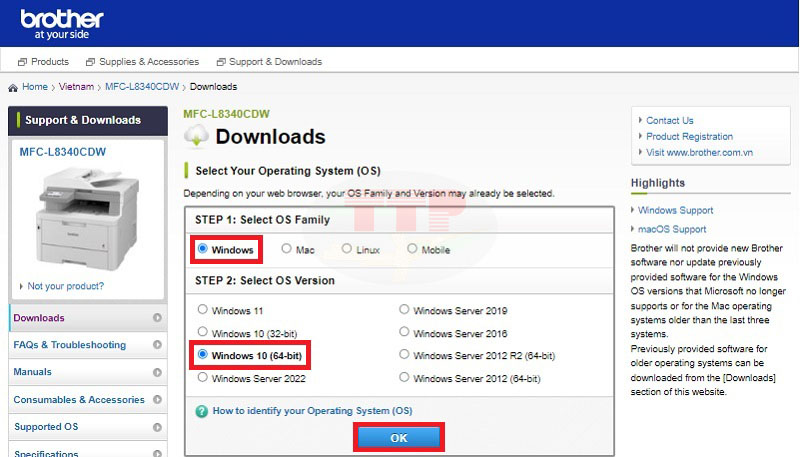
Task: Select Windows Server 2012 R2 (64-bit)
Action: 404,354
